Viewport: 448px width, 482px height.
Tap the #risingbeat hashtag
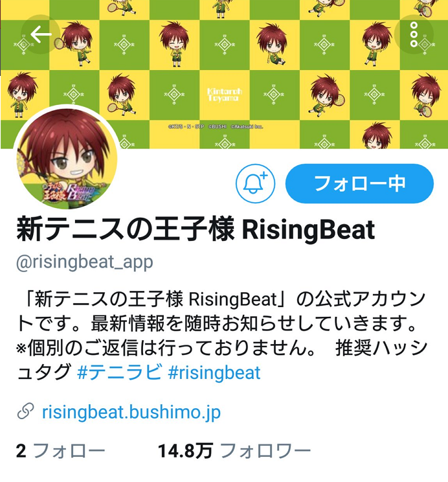[x=214, y=373]
